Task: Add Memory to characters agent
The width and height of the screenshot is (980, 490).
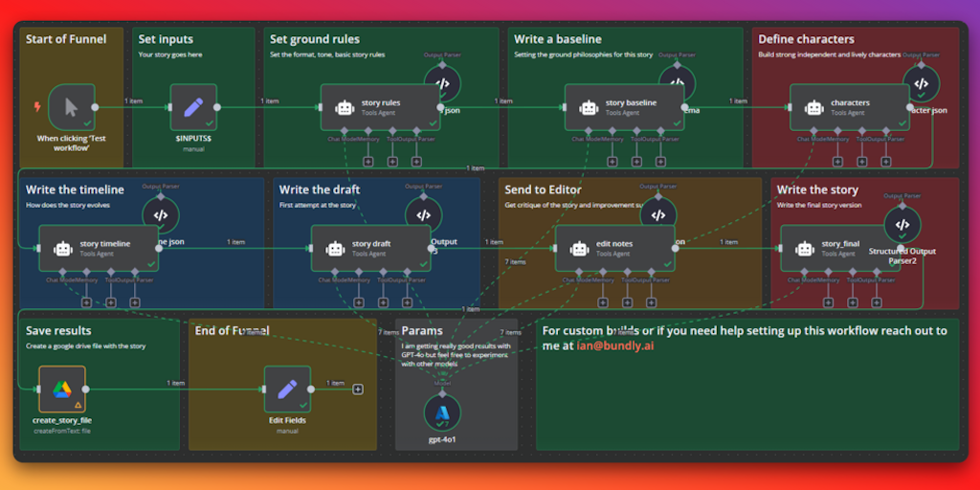Action: tap(837, 161)
